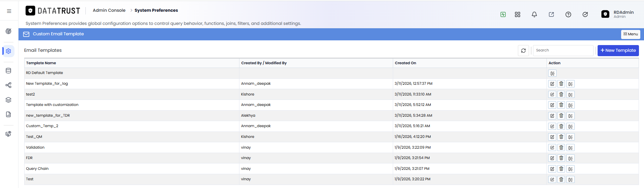Go to Admin Console breadcrumb

(109, 10)
